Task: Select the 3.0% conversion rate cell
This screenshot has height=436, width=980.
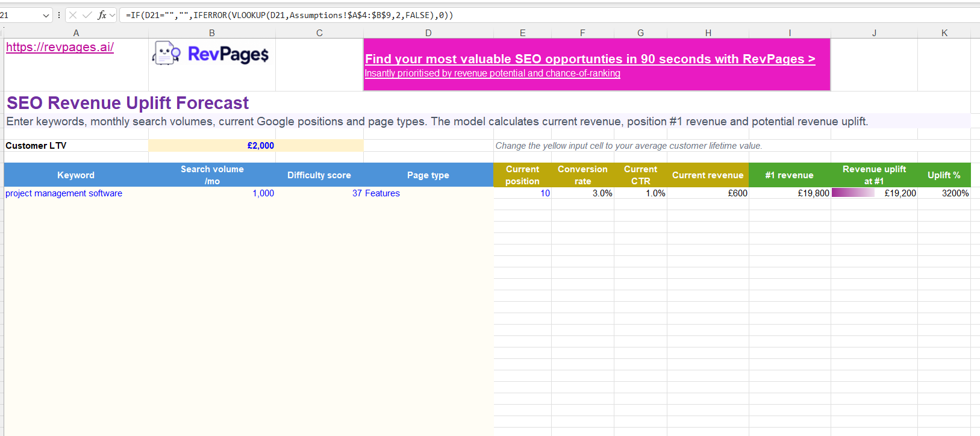Action: pyautogui.click(x=582, y=193)
